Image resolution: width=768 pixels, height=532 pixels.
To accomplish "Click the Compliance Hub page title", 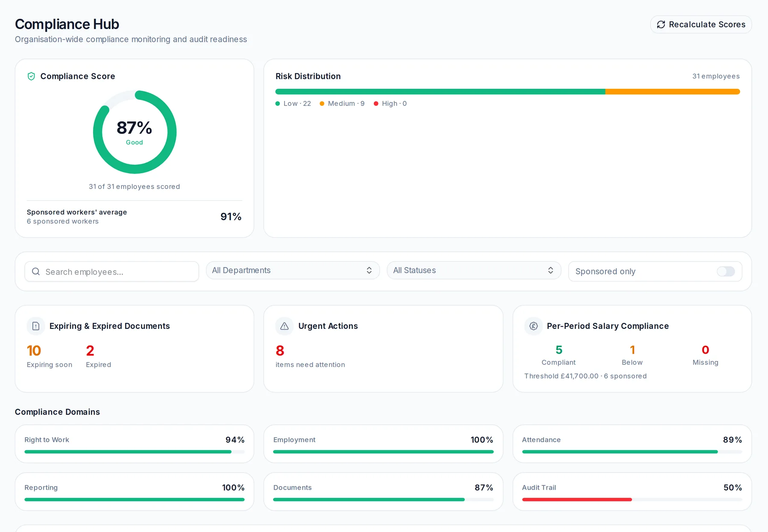I will tap(67, 24).
